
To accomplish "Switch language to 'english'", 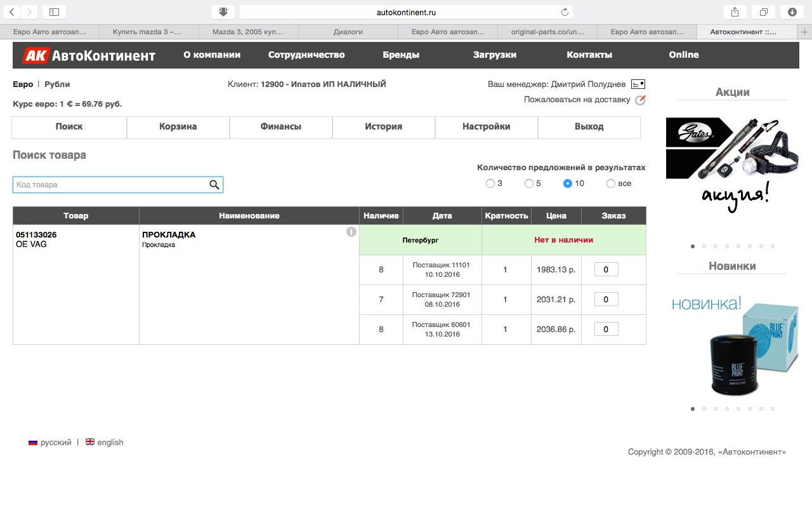I will pos(110,443).
